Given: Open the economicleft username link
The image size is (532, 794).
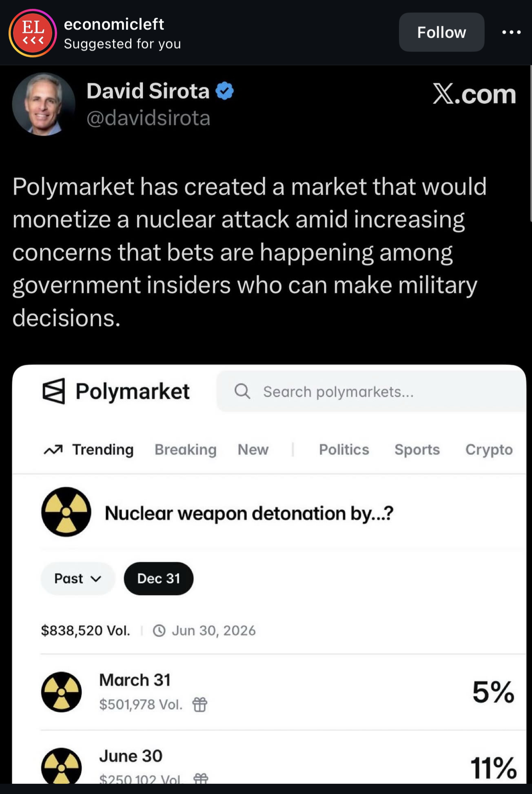Looking at the screenshot, I should click(x=114, y=24).
